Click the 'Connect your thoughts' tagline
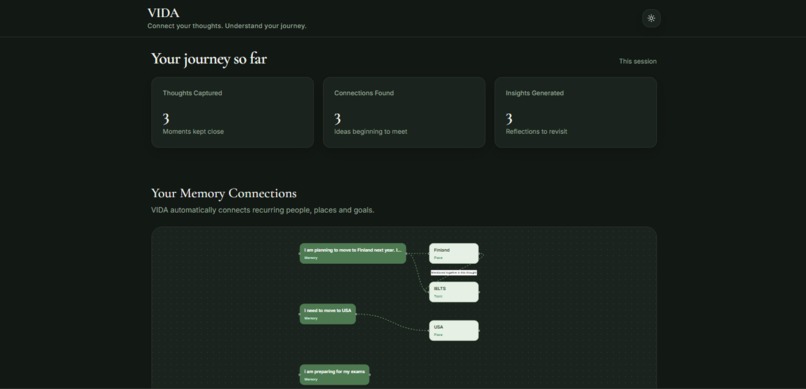This screenshot has width=806, height=389. pyautogui.click(x=227, y=26)
